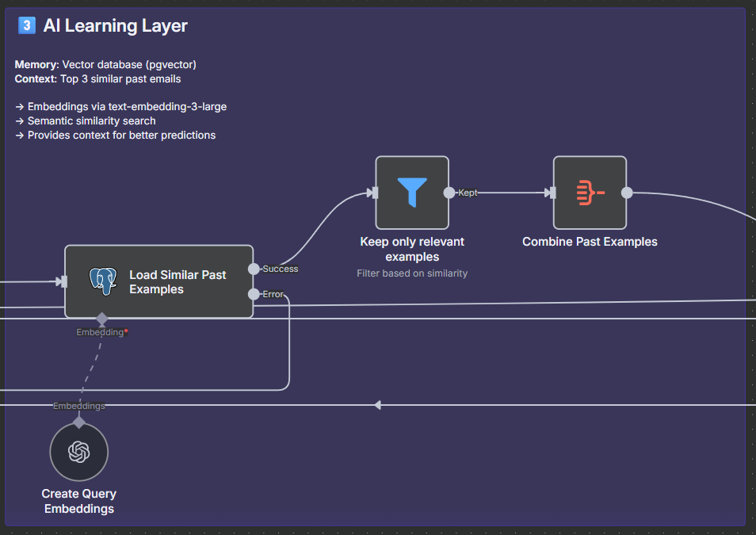Select the 'Create Query Embeddings' label

point(79,501)
